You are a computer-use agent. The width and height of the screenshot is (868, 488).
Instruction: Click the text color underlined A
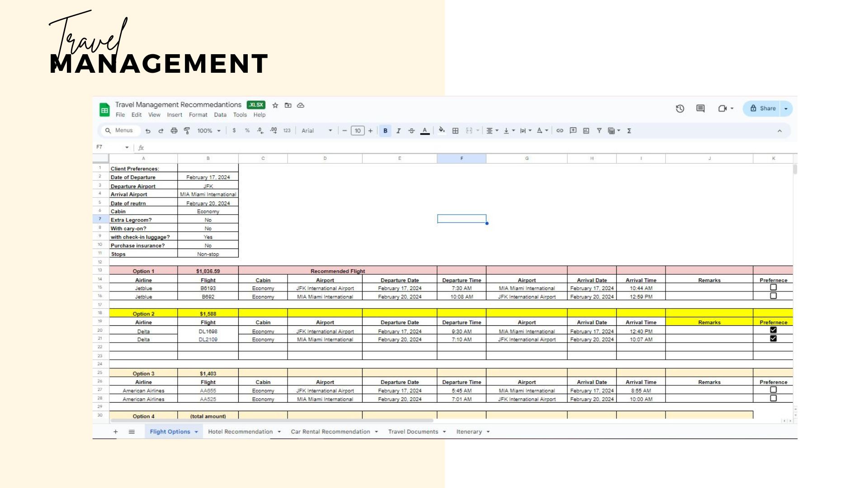click(425, 131)
